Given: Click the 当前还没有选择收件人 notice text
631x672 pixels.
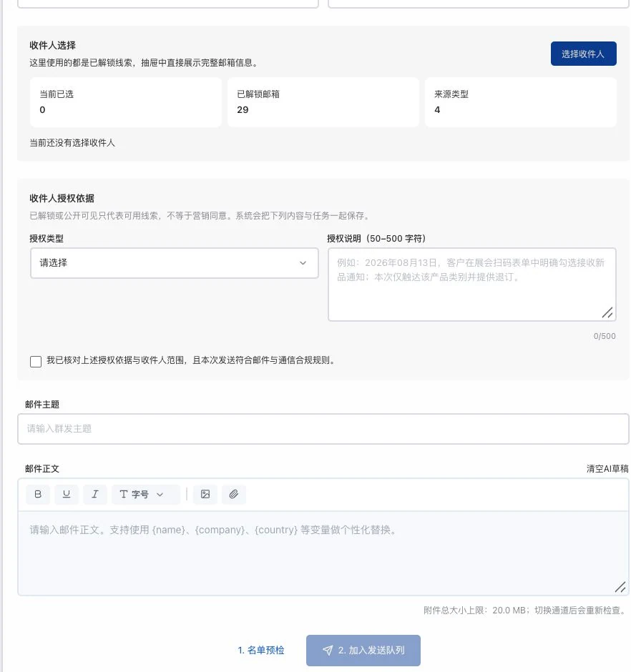Looking at the screenshot, I should point(72,143).
